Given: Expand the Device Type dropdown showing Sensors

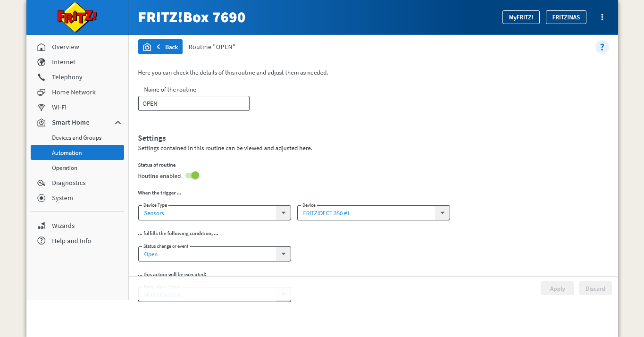Looking at the screenshot, I should point(214,213).
